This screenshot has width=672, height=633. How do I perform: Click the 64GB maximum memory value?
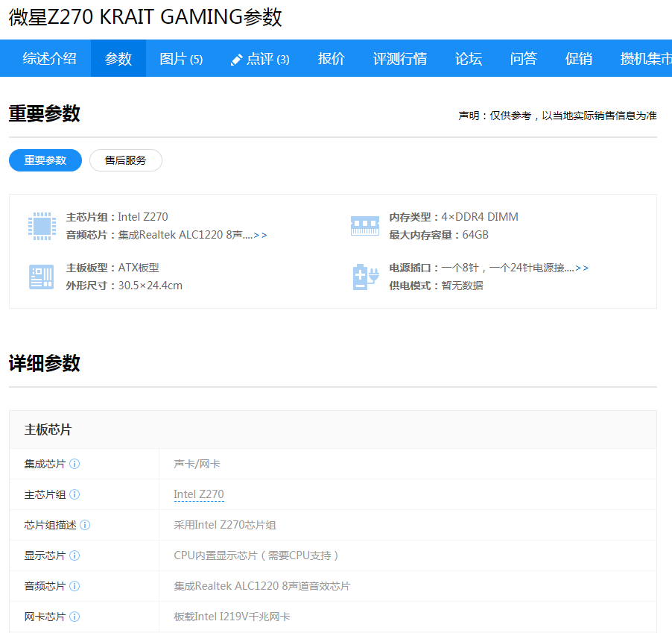click(x=475, y=235)
